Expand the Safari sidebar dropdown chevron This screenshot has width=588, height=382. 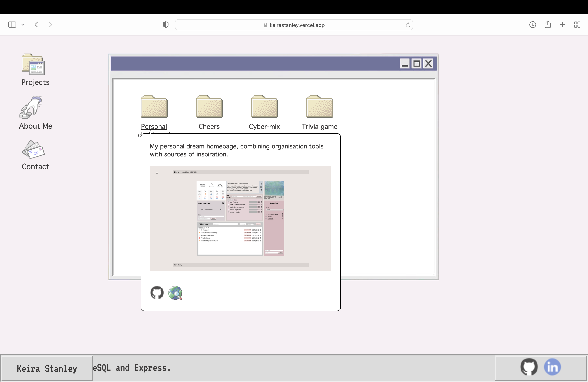(23, 25)
